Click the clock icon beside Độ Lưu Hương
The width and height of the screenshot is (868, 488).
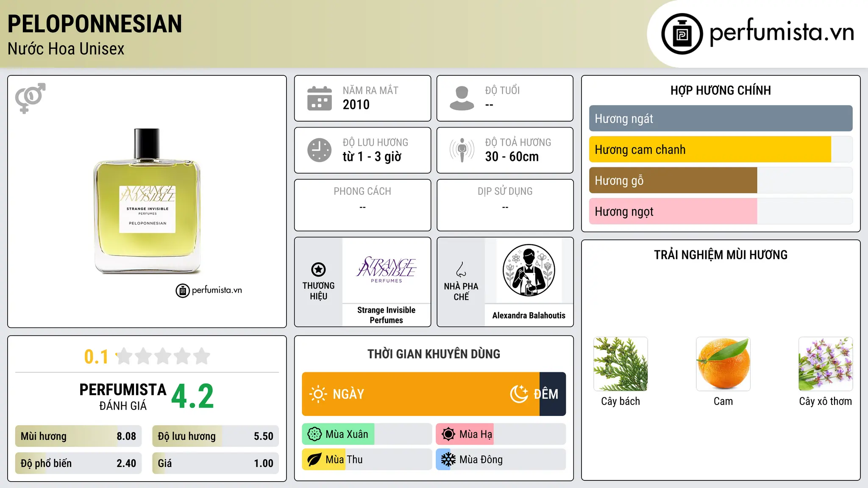point(320,150)
